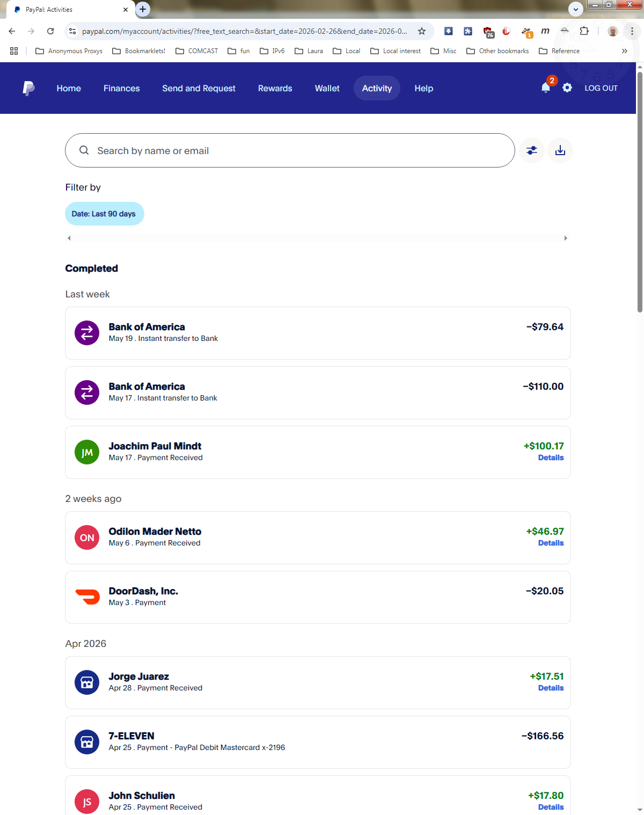Go to the Wallet tab
The height and width of the screenshot is (815, 644).
327,88
